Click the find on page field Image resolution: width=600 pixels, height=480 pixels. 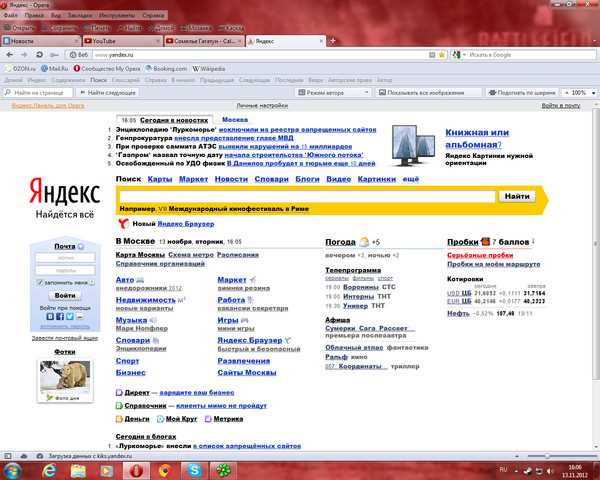(38, 93)
